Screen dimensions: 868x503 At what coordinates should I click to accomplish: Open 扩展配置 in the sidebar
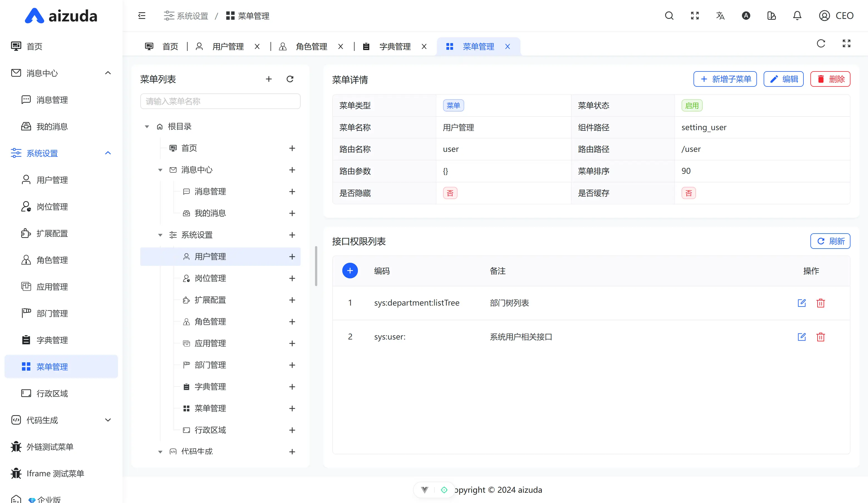click(61, 233)
